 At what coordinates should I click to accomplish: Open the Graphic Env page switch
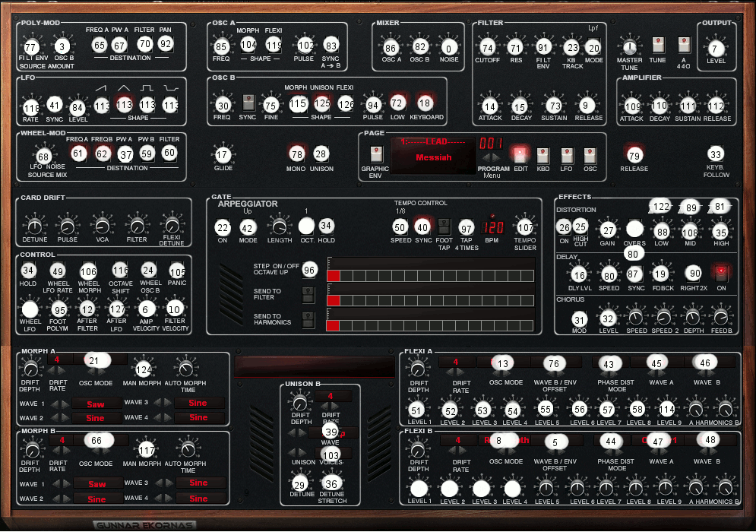point(377,154)
